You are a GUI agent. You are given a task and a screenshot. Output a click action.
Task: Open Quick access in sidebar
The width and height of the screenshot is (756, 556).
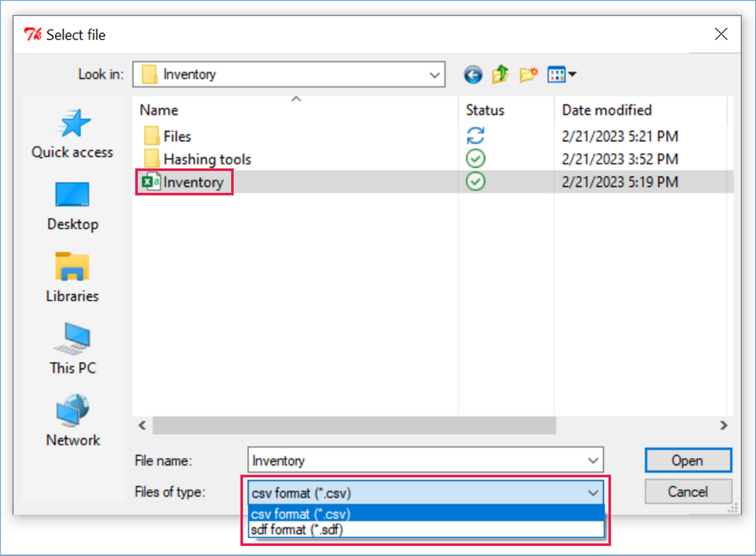[73, 134]
